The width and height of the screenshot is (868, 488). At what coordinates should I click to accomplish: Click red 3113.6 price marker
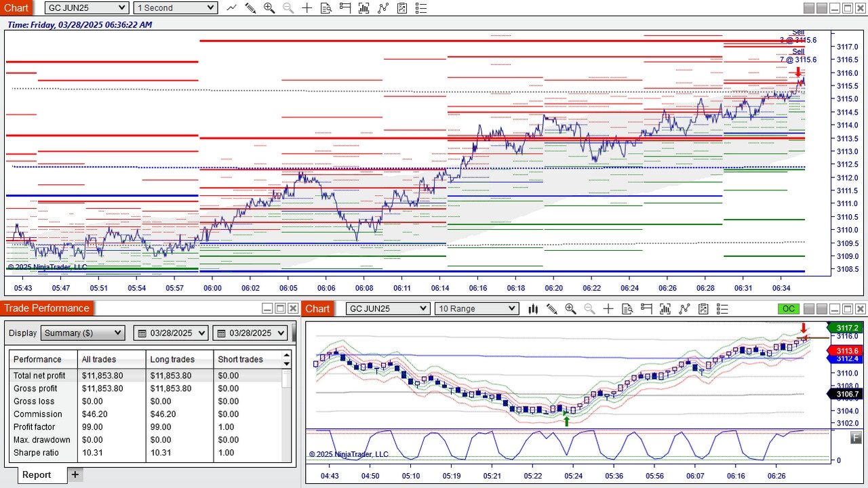pyautogui.click(x=845, y=350)
